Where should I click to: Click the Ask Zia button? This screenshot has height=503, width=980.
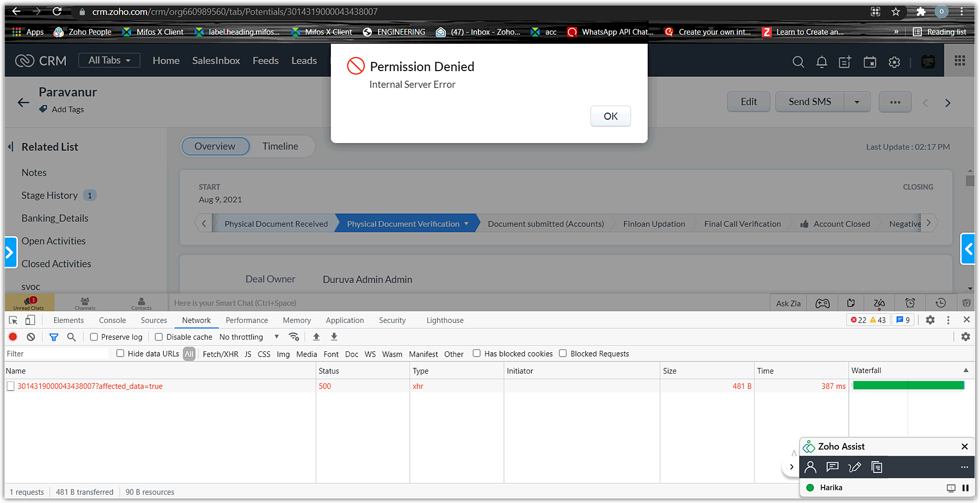pyautogui.click(x=788, y=303)
